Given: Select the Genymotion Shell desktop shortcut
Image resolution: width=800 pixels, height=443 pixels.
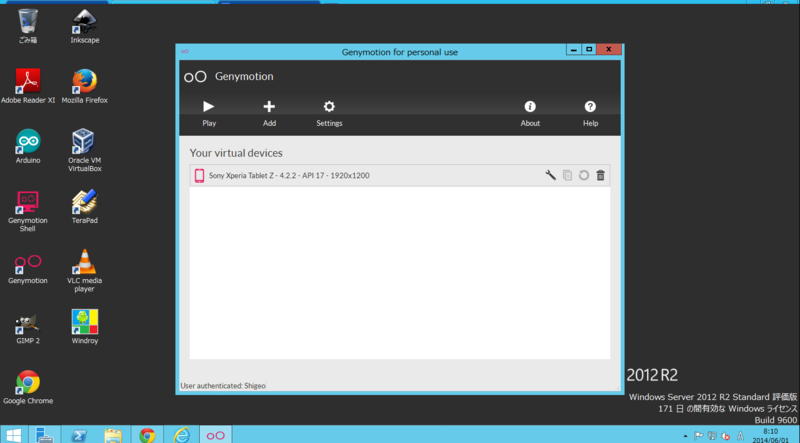Looking at the screenshot, I should [28, 210].
